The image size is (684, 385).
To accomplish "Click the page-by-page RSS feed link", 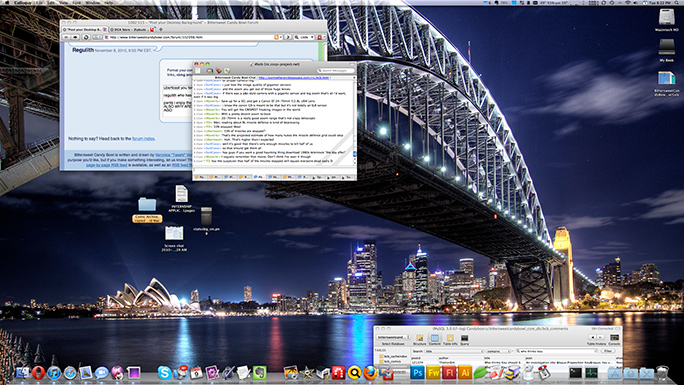I will coord(106,165).
